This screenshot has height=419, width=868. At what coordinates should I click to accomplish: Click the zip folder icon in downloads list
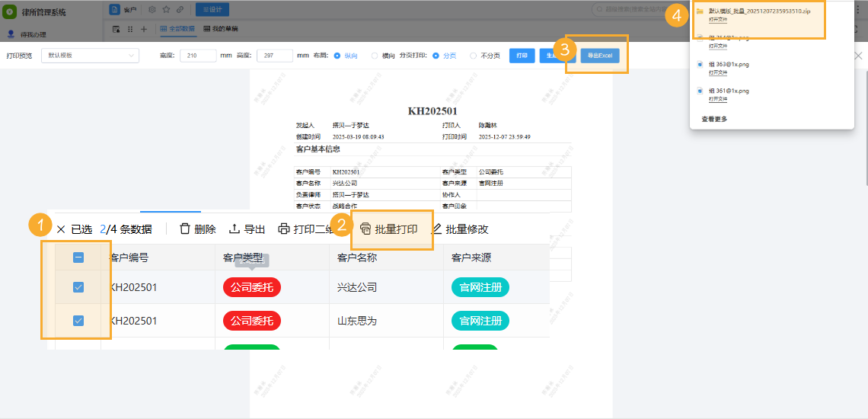(x=700, y=11)
